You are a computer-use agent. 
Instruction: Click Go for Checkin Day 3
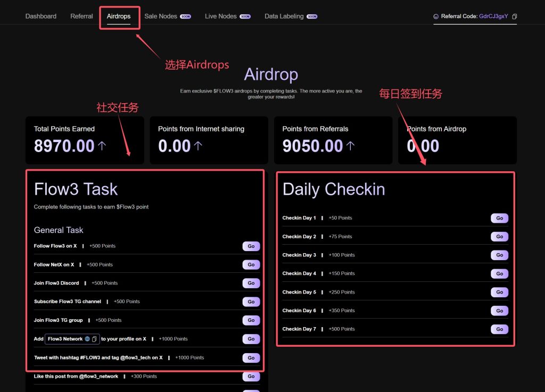click(x=499, y=255)
